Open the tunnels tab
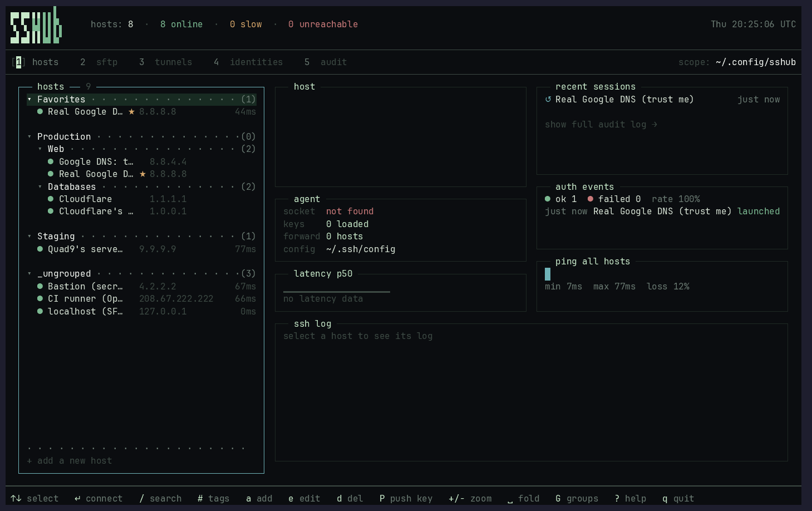Screen dimensions: 812x511 (165, 62)
